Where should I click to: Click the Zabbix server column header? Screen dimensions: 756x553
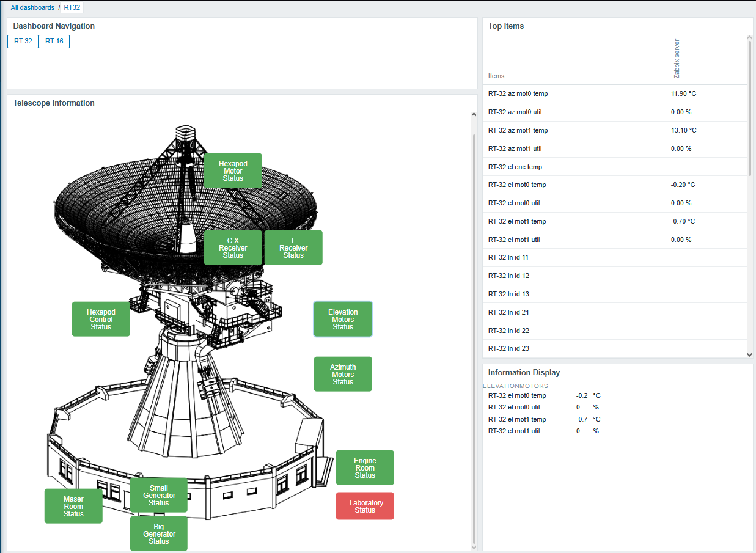677,59
